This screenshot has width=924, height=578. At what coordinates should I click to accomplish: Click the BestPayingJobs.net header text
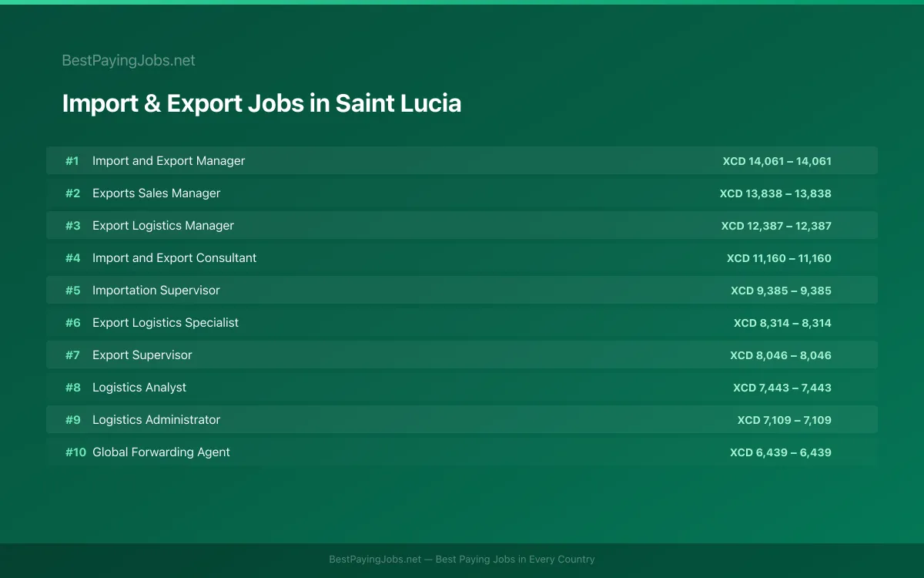click(x=129, y=60)
